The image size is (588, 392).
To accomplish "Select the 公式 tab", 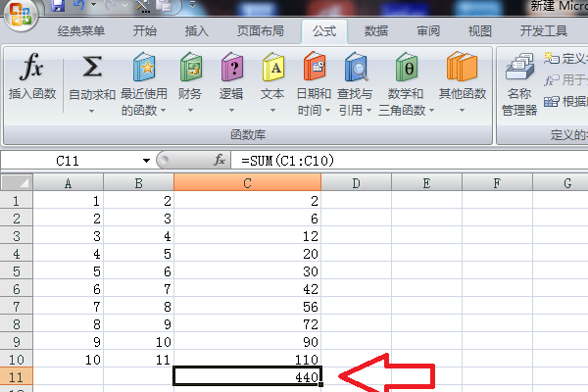I will [324, 31].
